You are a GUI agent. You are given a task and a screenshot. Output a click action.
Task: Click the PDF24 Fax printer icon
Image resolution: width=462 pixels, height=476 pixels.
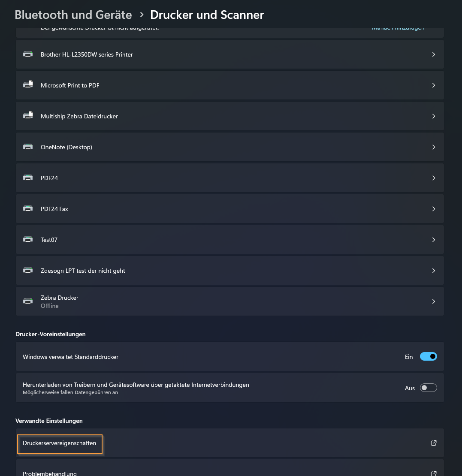[x=27, y=209]
